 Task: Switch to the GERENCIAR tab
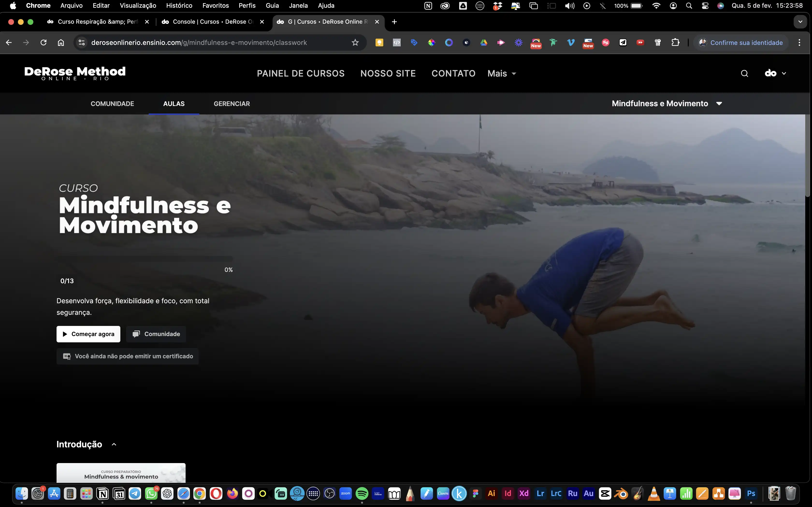[232, 104]
